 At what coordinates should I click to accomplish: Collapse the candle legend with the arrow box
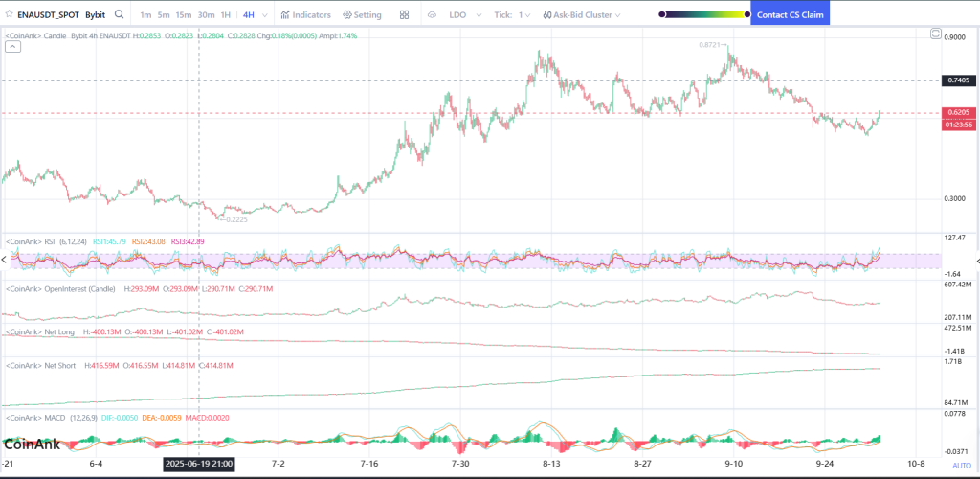click(x=13, y=48)
